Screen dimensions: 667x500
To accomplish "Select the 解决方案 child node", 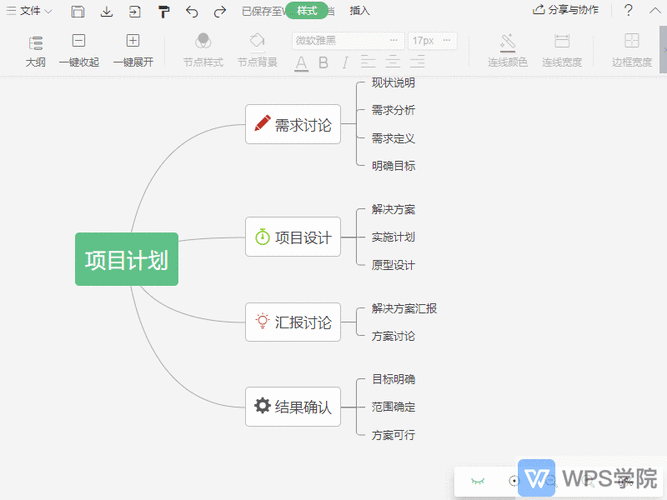I will [x=393, y=209].
